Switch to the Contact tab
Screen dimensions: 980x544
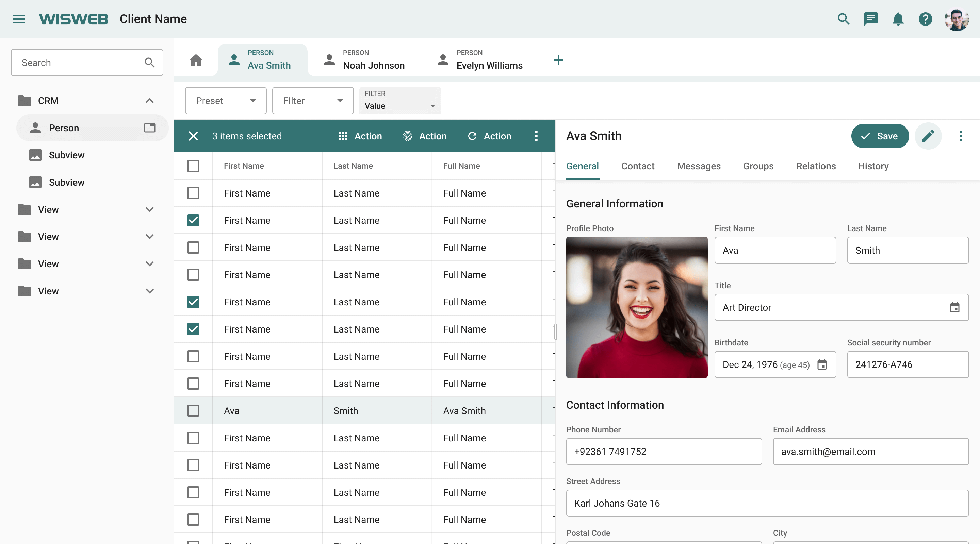(638, 166)
